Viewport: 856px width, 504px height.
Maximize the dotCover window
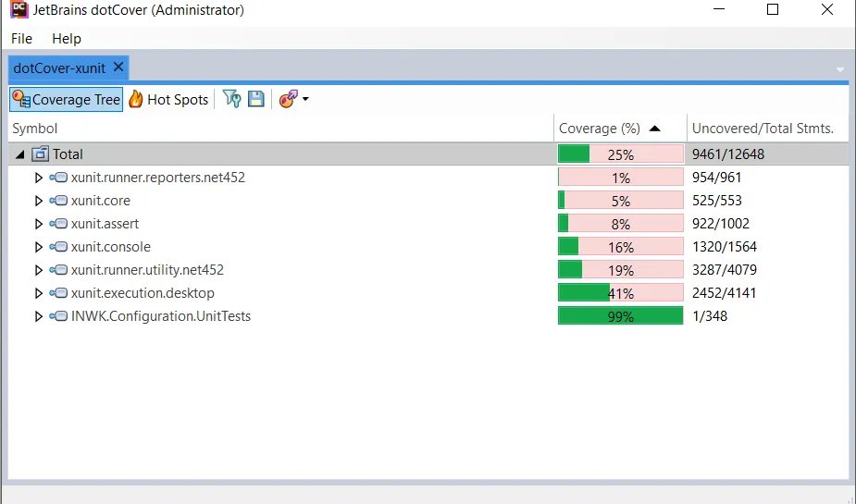(x=773, y=9)
